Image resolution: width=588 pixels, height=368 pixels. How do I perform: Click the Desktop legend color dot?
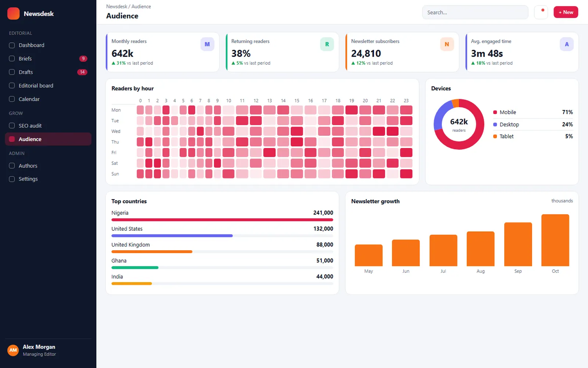pos(495,124)
